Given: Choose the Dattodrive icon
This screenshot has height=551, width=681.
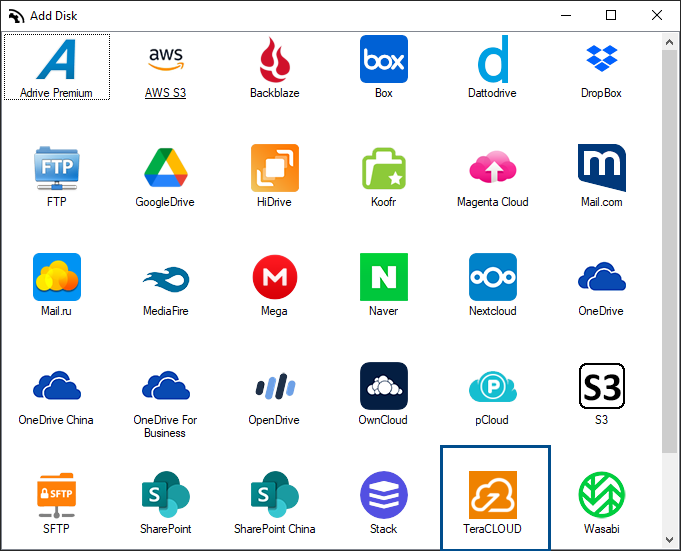Looking at the screenshot, I should point(493,59).
